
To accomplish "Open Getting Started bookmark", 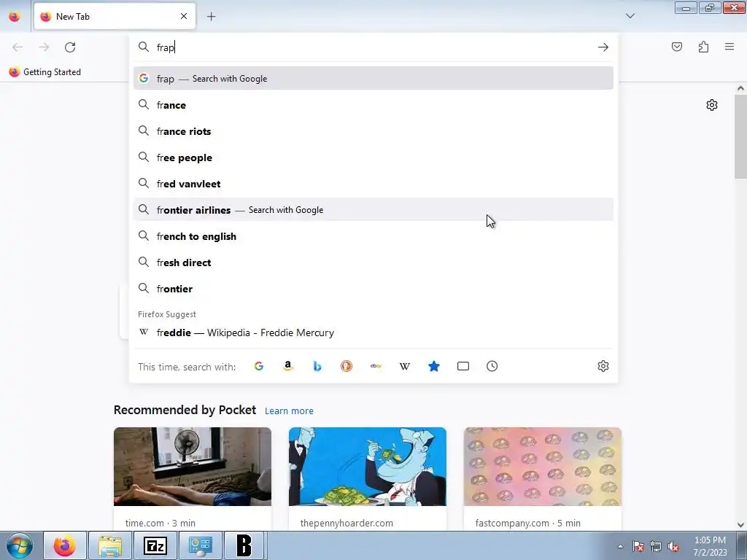I will (x=45, y=72).
